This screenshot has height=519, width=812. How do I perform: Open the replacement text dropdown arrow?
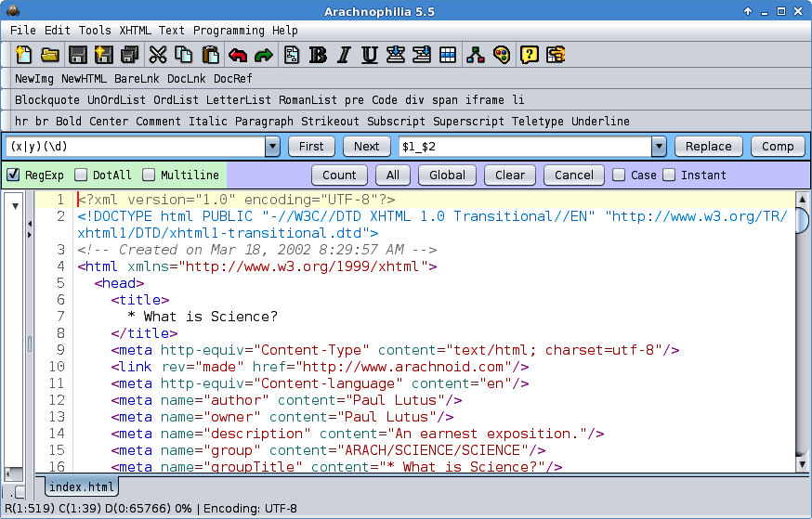pos(659,147)
